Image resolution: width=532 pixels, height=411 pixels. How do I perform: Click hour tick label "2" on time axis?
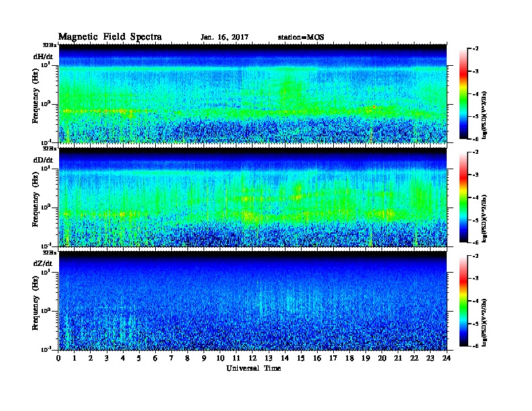coord(91,359)
